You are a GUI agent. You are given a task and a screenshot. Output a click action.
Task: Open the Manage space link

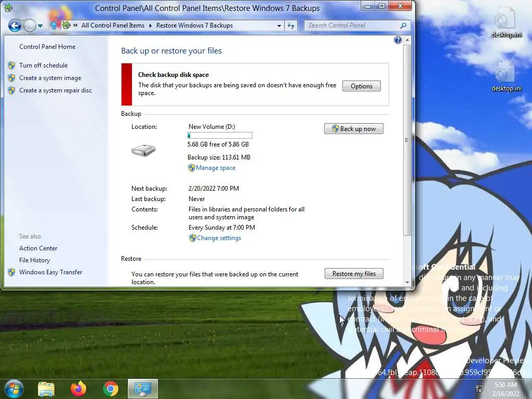tap(216, 168)
